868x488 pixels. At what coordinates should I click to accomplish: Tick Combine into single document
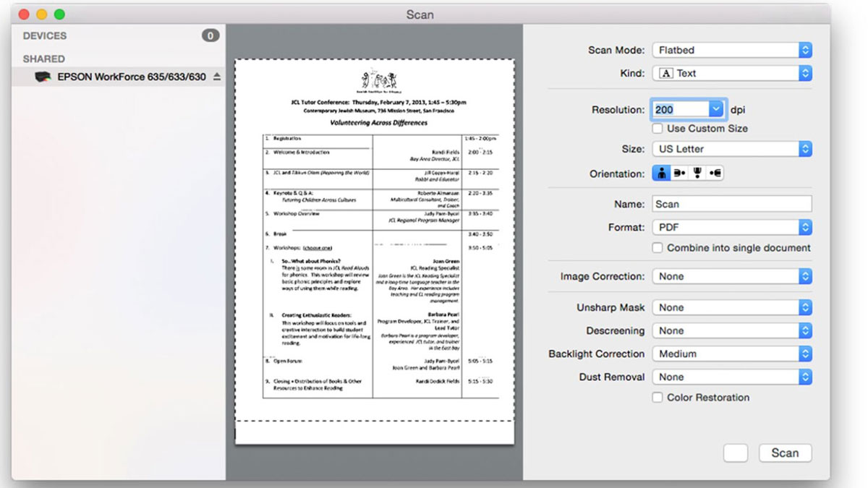point(658,248)
